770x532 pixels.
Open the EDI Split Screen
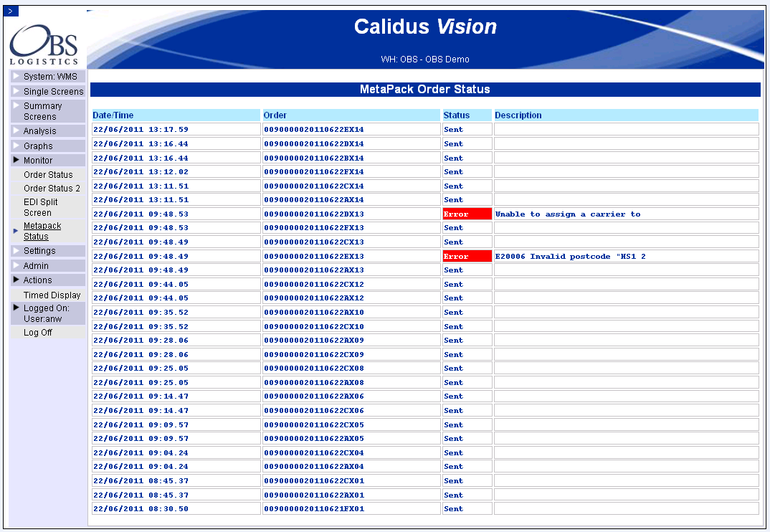click(x=41, y=207)
